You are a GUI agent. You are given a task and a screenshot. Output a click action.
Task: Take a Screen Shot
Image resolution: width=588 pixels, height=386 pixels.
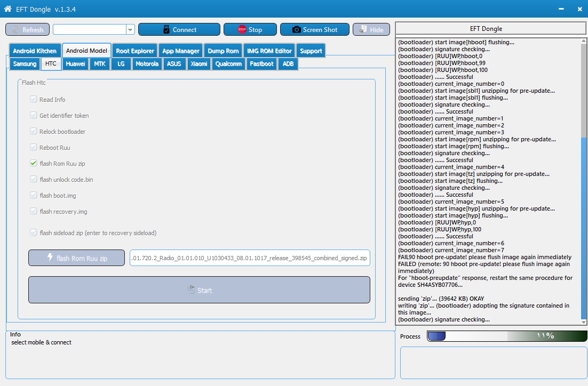click(315, 30)
